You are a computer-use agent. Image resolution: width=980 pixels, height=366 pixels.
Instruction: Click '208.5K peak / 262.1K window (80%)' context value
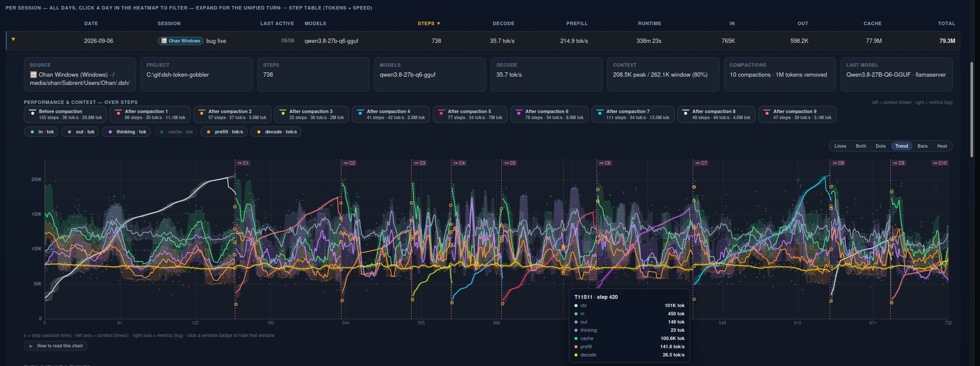coord(660,74)
